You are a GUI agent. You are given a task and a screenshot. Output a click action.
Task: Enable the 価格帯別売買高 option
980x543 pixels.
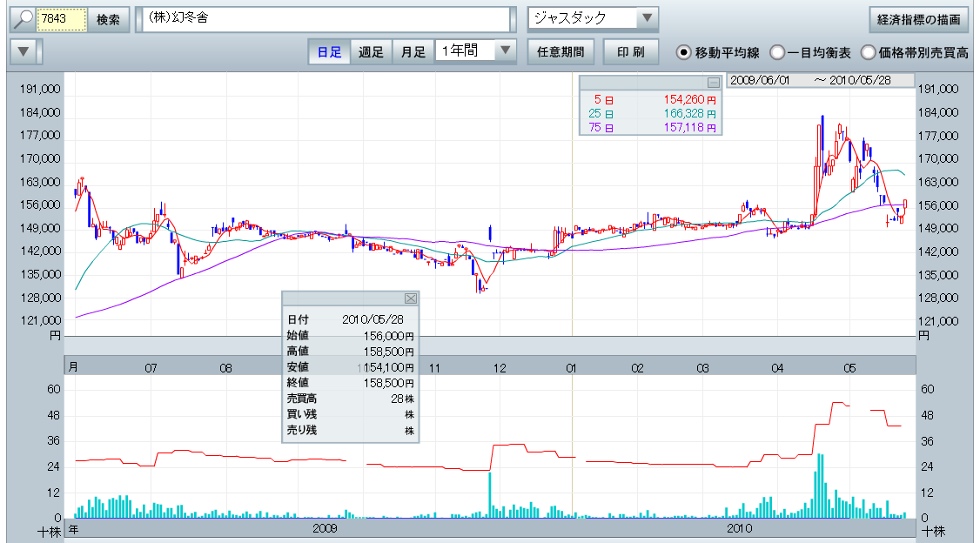[x=868, y=52]
